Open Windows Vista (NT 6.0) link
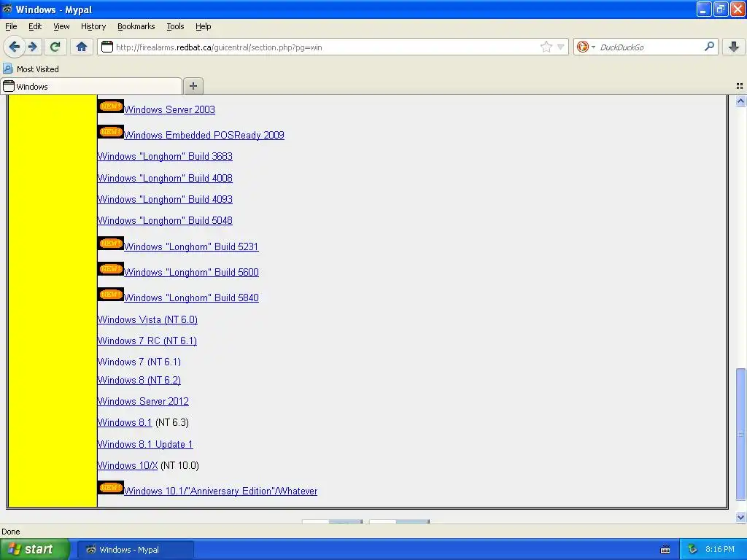The image size is (747, 560). click(x=147, y=319)
